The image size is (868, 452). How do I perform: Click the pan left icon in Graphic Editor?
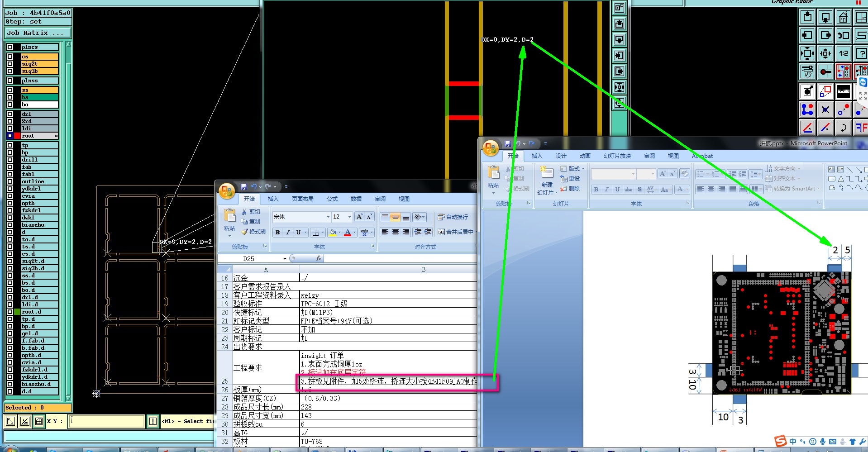[807, 35]
